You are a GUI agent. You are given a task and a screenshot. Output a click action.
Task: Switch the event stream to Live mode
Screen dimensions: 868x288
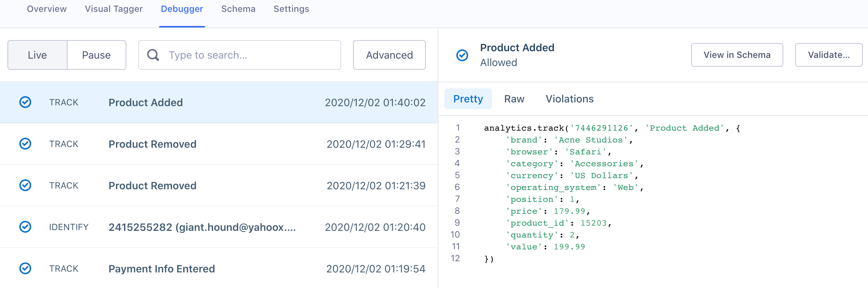click(38, 55)
